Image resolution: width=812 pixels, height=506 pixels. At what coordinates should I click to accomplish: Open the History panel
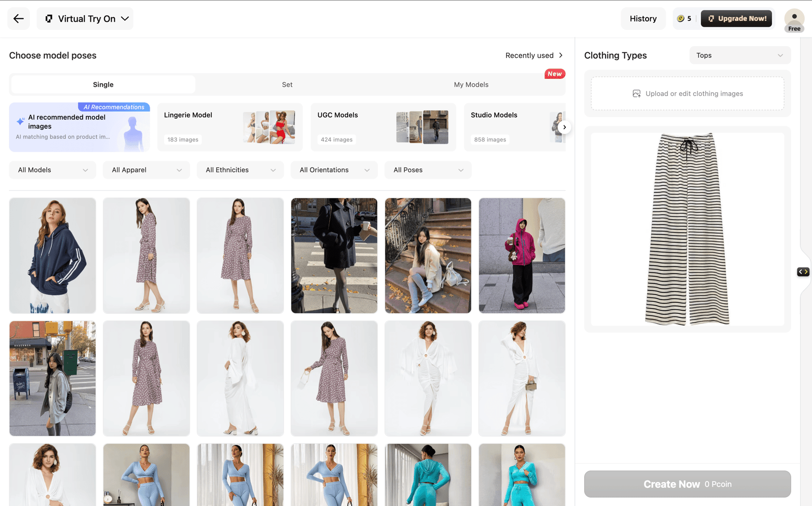pyautogui.click(x=643, y=19)
